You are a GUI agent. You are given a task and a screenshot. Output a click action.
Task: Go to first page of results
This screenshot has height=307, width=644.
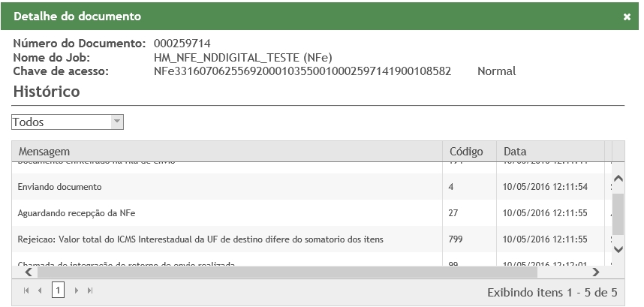pos(27,290)
